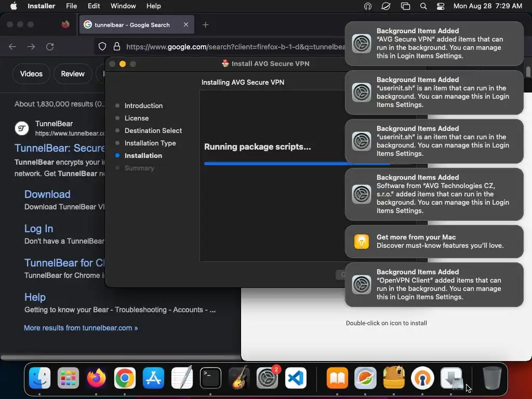Open Books app from the Dock

(337, 378)
